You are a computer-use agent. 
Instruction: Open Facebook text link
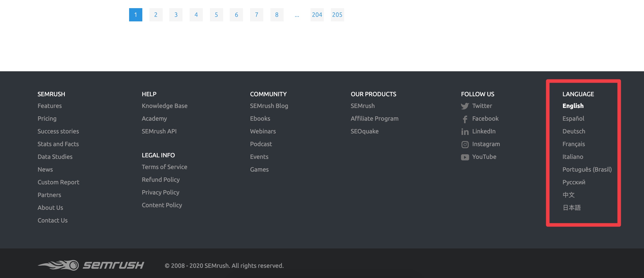pos(485,119)
